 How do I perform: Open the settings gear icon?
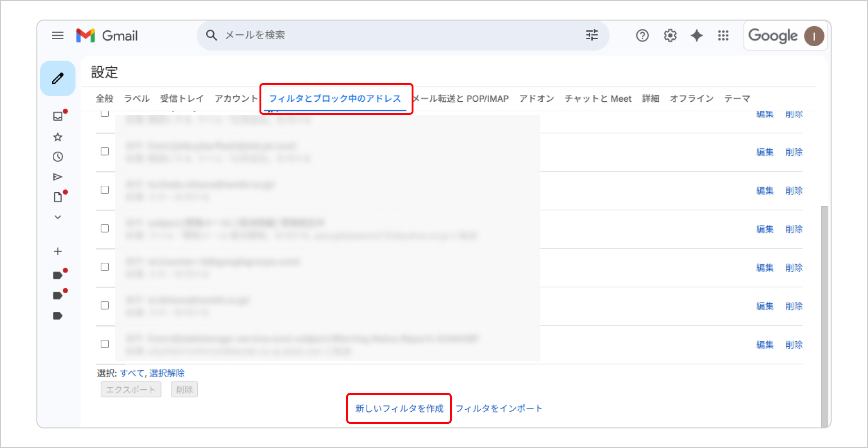[670, 35]
